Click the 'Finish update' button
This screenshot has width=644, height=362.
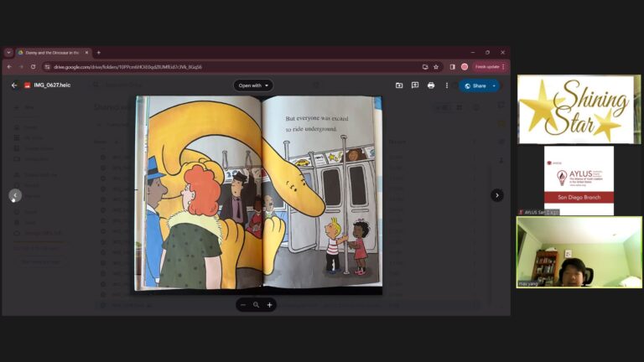(487, 67)
